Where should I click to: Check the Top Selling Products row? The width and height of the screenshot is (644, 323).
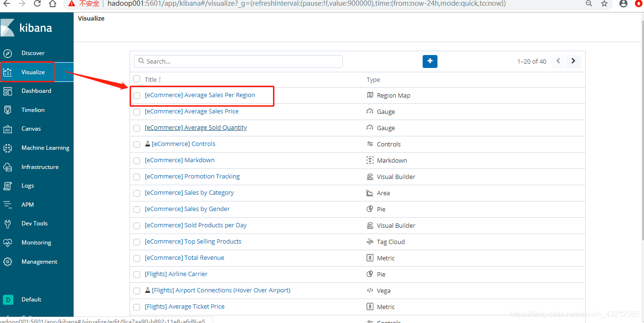(x=137, y=242)
